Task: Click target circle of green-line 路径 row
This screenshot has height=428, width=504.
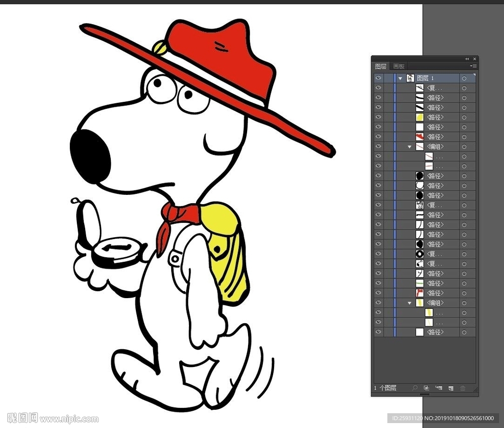Action: (464, 283)
